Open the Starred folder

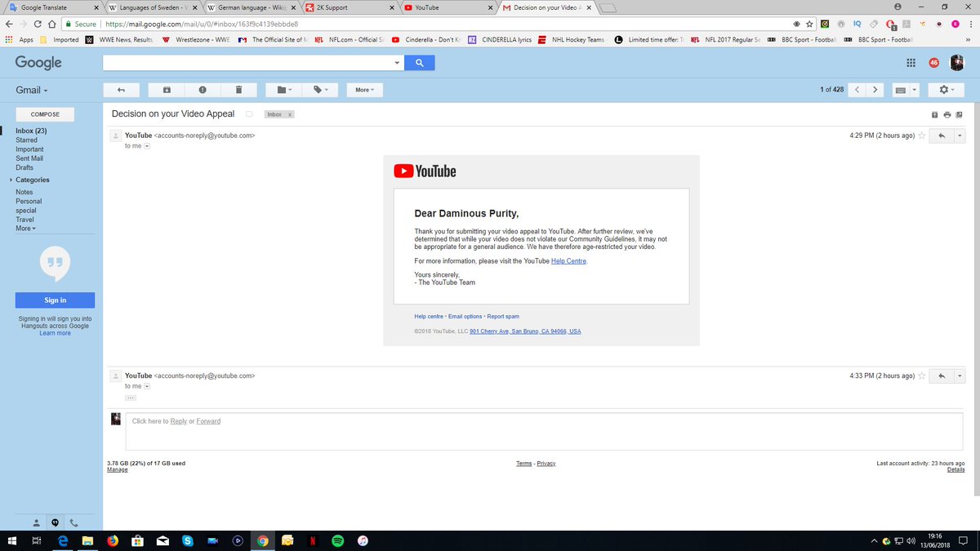coord(26,140)
